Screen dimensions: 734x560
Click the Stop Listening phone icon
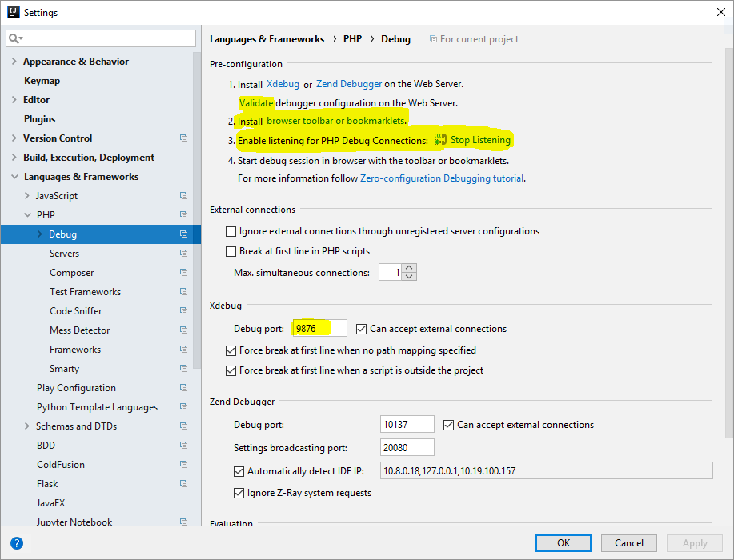point(440,140)
